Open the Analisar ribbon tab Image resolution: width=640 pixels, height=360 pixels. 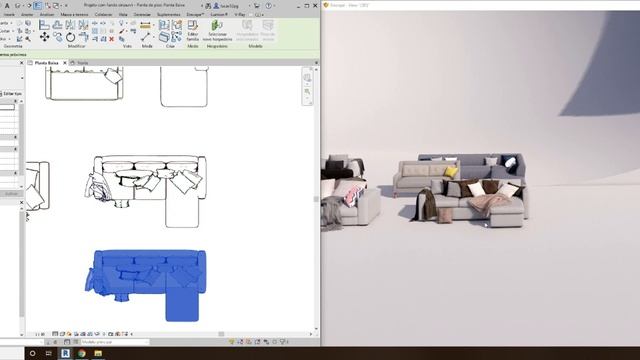pos(47,15)
